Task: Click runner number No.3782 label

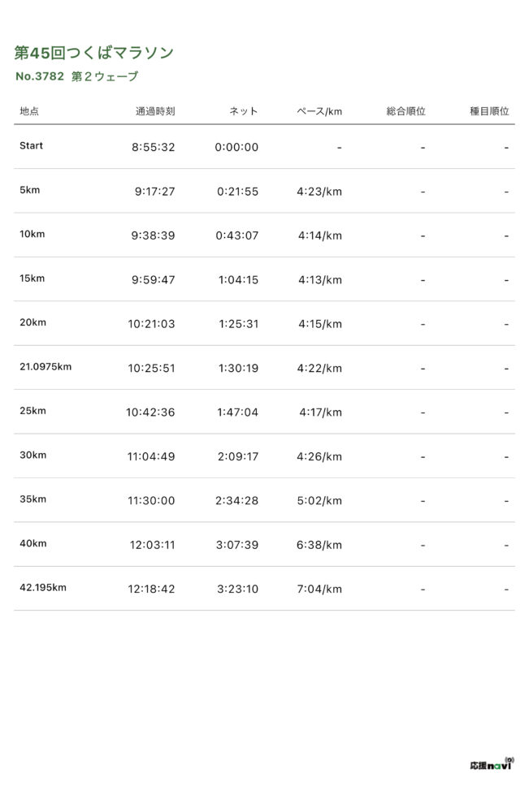Action: [x=40, y=77]
